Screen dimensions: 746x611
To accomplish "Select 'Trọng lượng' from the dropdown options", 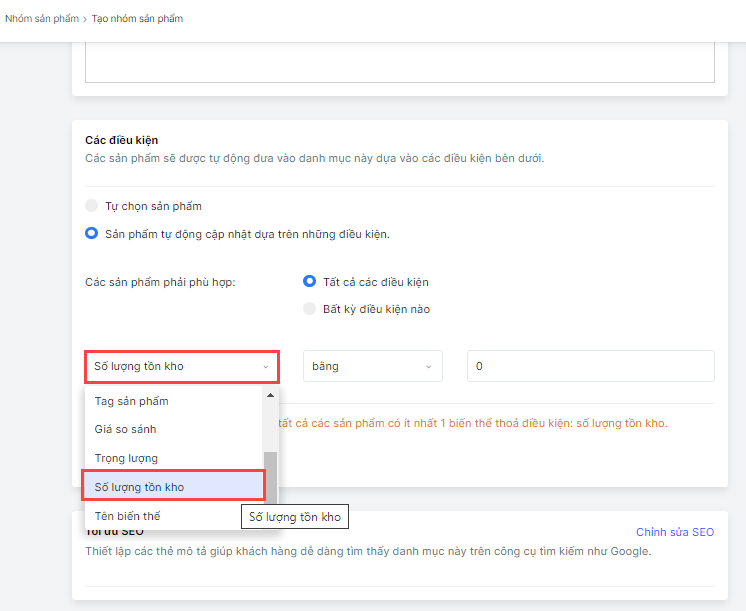I will point(127,458).
